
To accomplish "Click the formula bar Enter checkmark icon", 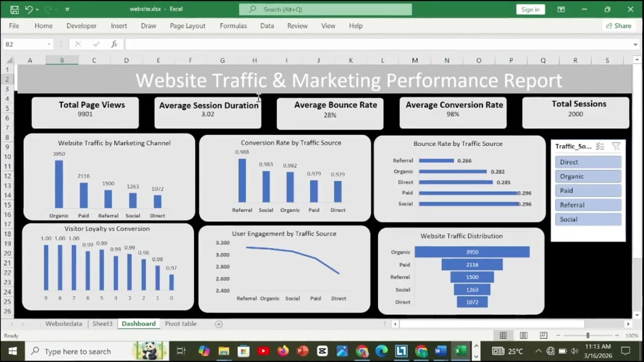I will pos(96,44).
